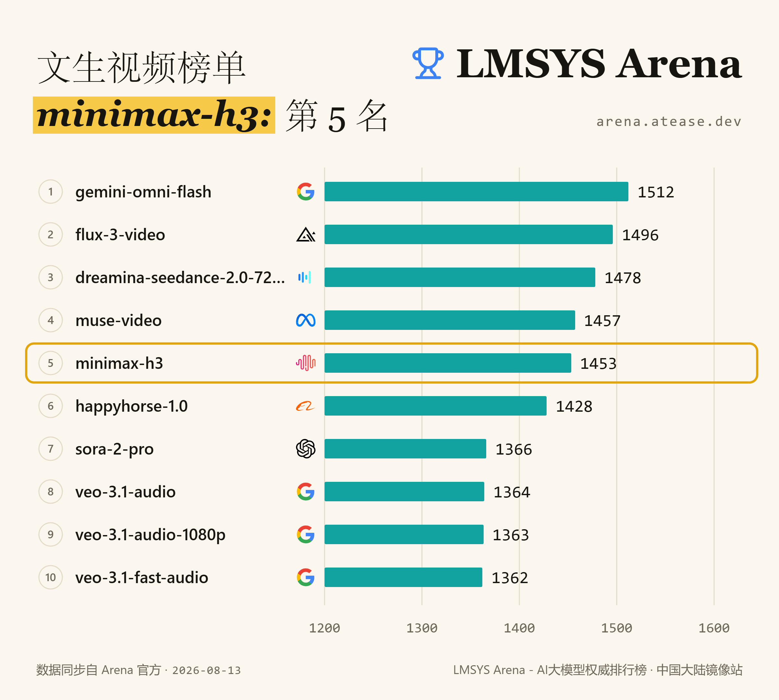Image resolution: width=779 pixels, height=700 pixels.
Task: Click the score value 1457
Action: (x=602, y=321)
